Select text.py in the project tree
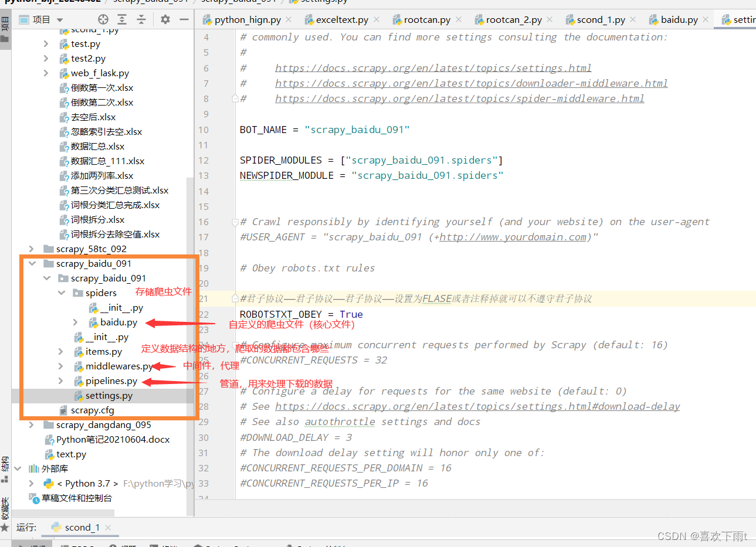This screenshot has width=756, height=547. tap(71, 454)
